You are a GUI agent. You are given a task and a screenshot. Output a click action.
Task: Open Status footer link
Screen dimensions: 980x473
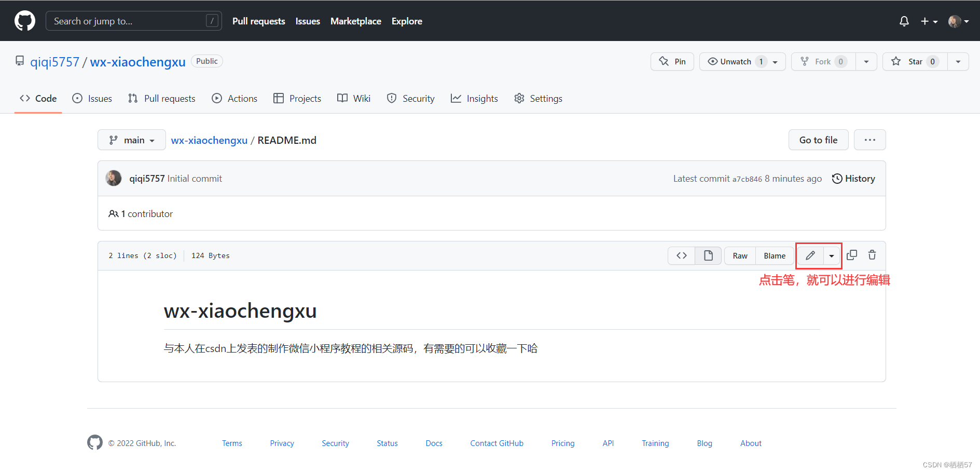coord(387,443)
